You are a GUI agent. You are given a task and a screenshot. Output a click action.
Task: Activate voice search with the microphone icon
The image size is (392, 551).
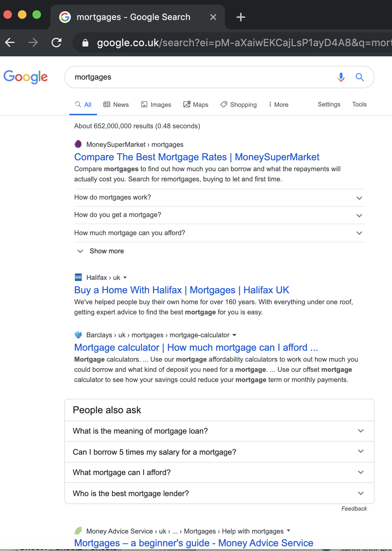[341, 77]
